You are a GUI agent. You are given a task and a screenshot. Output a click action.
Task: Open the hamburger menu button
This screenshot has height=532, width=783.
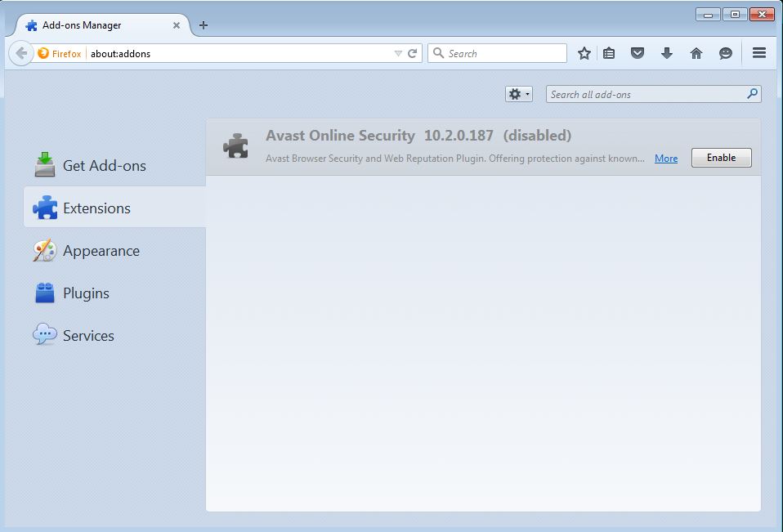(759, 52)
